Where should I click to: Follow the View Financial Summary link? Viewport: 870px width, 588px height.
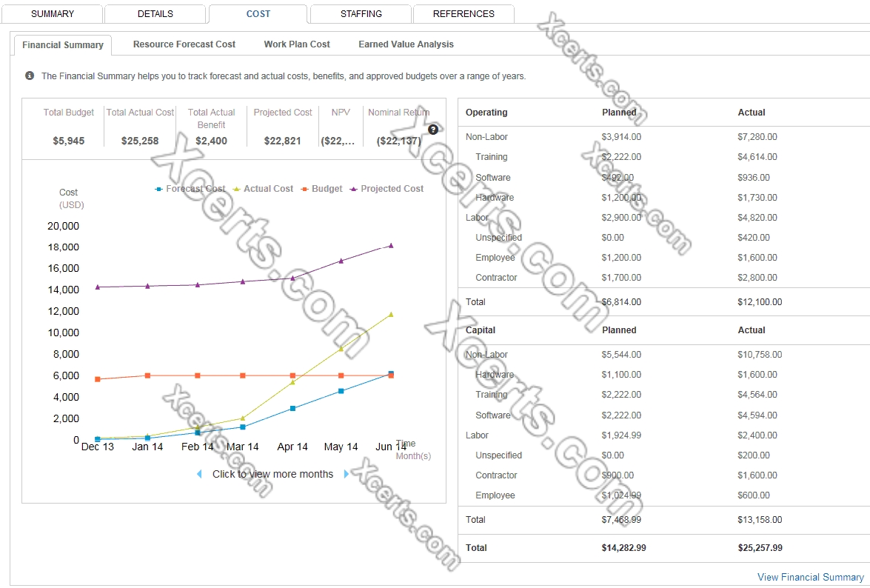(811, 577)
